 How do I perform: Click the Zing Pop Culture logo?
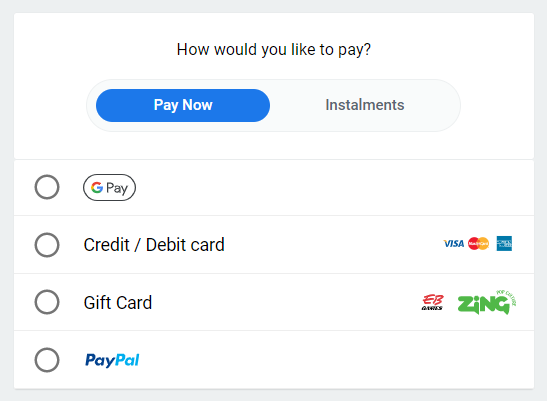pos(487,302)
